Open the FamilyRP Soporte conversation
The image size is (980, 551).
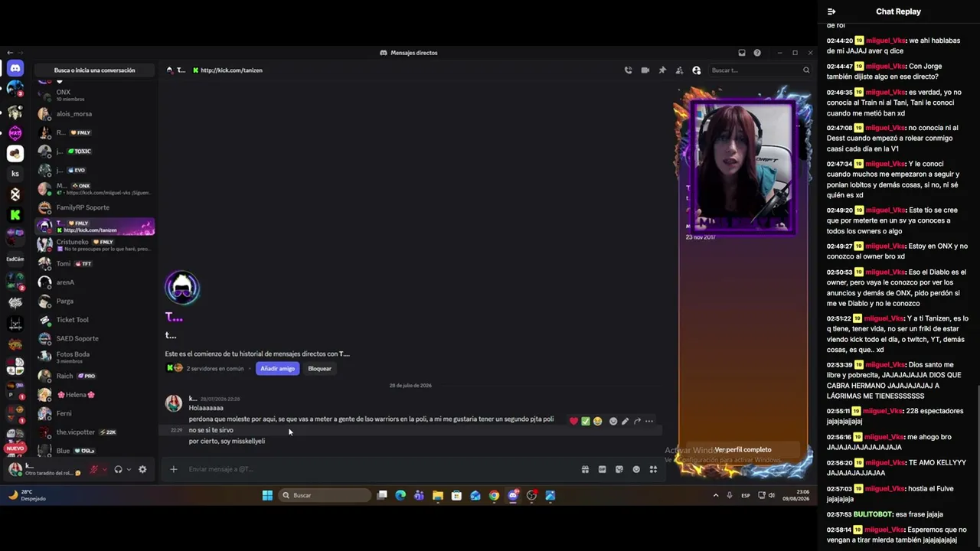pyautogui.click(x=94, y=207)
